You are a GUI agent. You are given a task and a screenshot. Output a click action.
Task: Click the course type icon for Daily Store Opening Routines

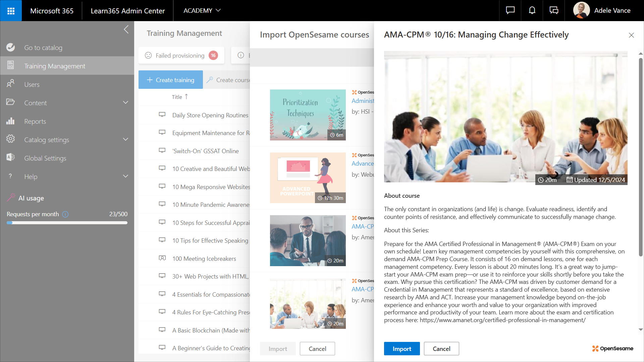pyautogui.click(x=162, y=115)
